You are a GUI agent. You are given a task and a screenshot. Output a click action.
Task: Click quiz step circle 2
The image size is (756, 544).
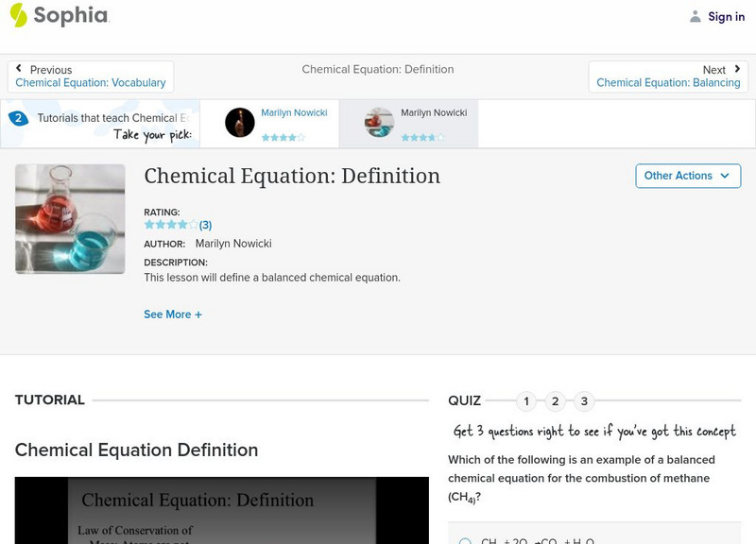(556, 401)
